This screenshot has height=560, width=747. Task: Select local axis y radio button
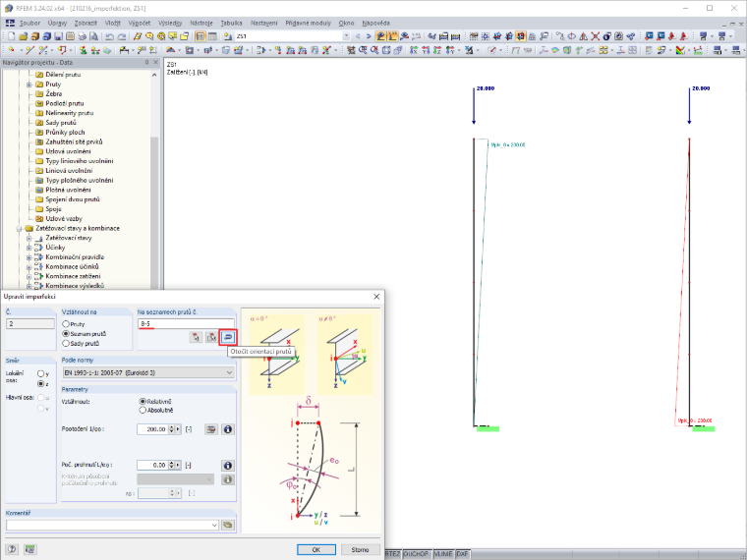coord(41,374)
